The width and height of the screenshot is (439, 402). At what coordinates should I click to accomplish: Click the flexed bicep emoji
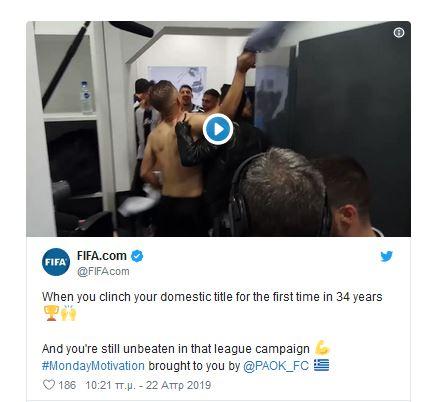coord(322,347)
